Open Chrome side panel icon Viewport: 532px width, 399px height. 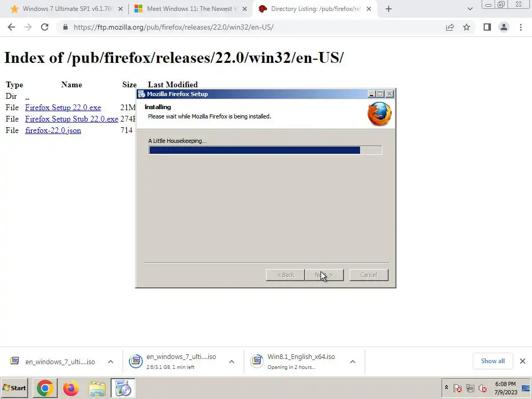pyautogui.click(x=487, y=27)
